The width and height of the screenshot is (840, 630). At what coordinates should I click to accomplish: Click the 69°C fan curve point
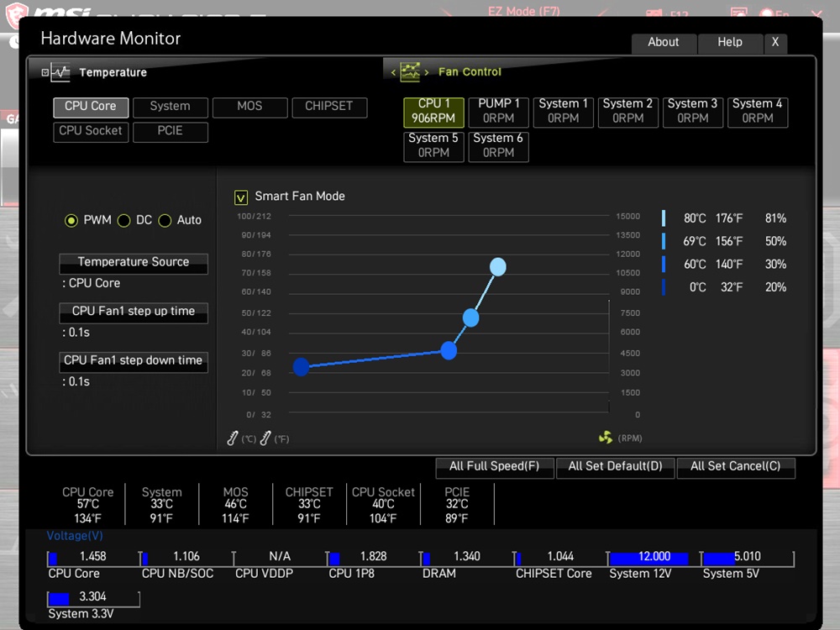point(471,318)
